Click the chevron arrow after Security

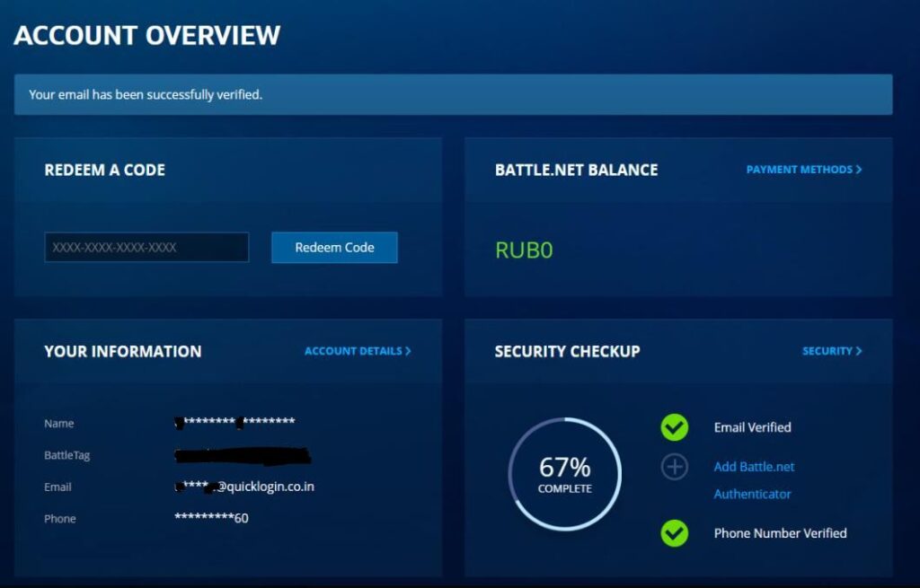coord(859,351)
